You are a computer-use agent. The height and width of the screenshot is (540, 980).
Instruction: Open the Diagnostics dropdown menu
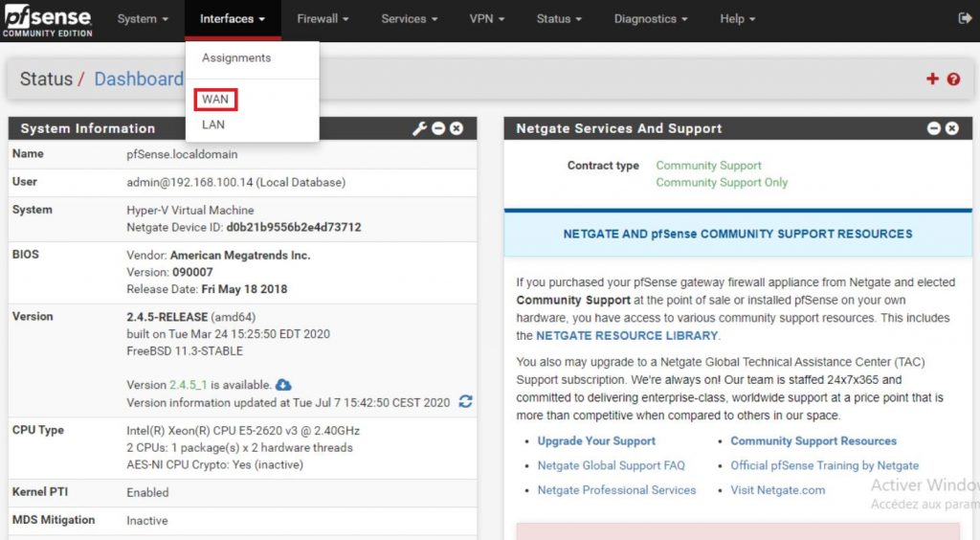tap(651, 19)
